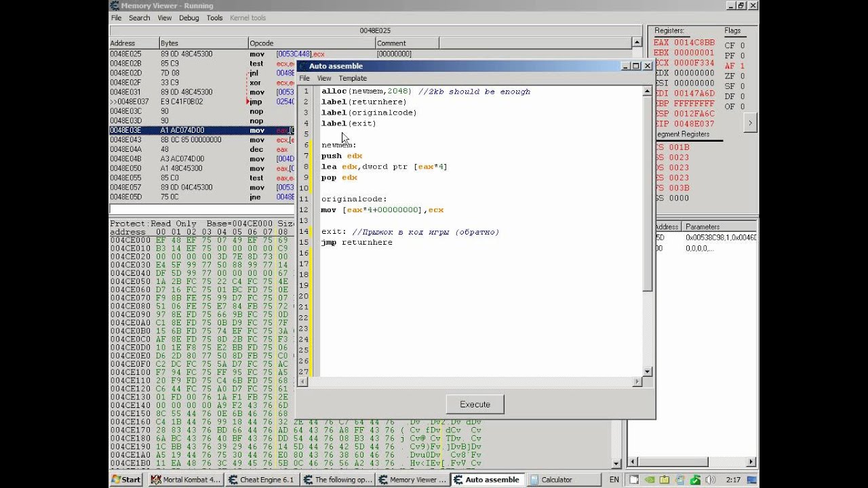This screenshot has height=488, width=868.
Task: Switch to Cheat Engine 6.1 taskbar button
Action: point(261,479)
